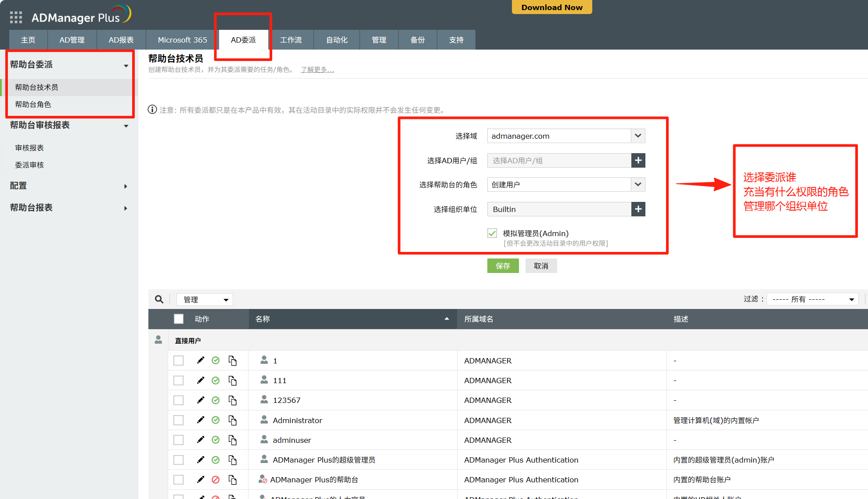The width and height of the screenshot is (868, 499).
Task: Open the 自动化 tab
Action: (x=337, y=40)
